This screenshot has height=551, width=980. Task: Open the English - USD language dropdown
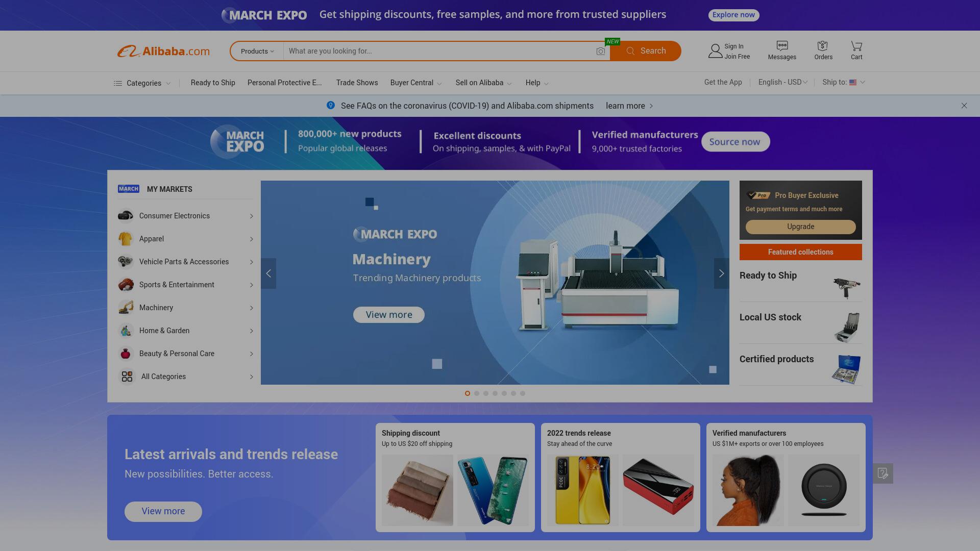pyautogui.click(x=783, y=82)
